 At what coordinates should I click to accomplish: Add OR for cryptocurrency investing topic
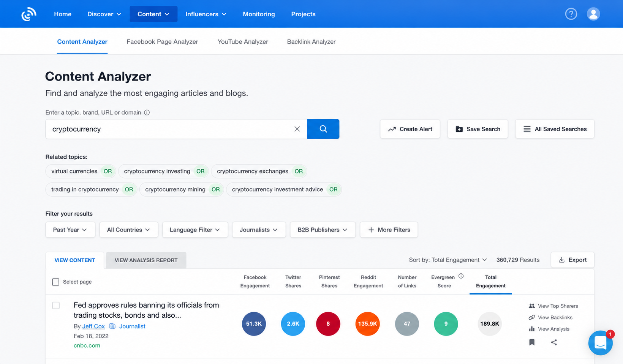coord(201,171)
